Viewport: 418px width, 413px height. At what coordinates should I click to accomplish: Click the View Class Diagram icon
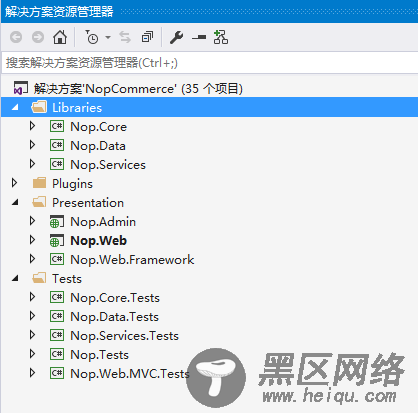[221, 37]
